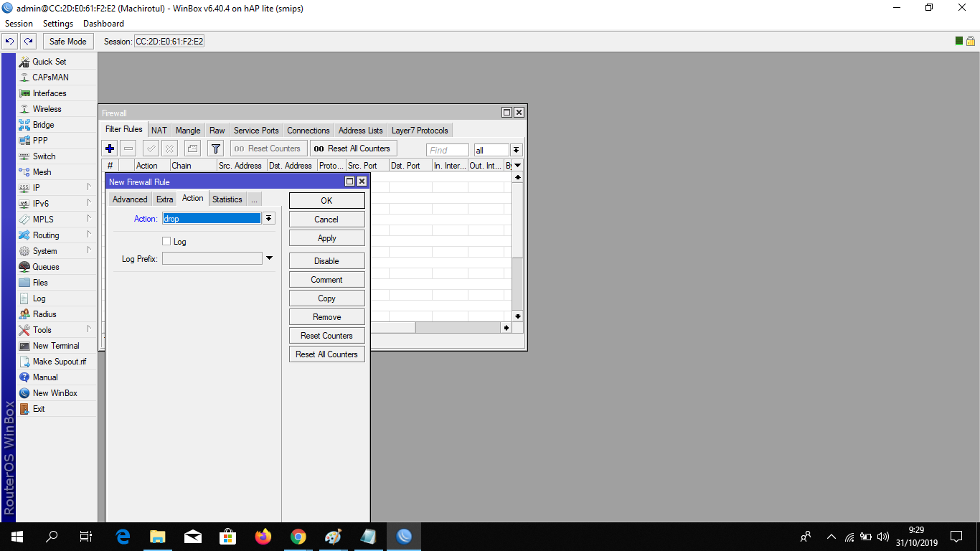980x551 pixels.
Task: Expand the IP submenu in sidebar
Action: pyautogui.click(x=89, y=187)
